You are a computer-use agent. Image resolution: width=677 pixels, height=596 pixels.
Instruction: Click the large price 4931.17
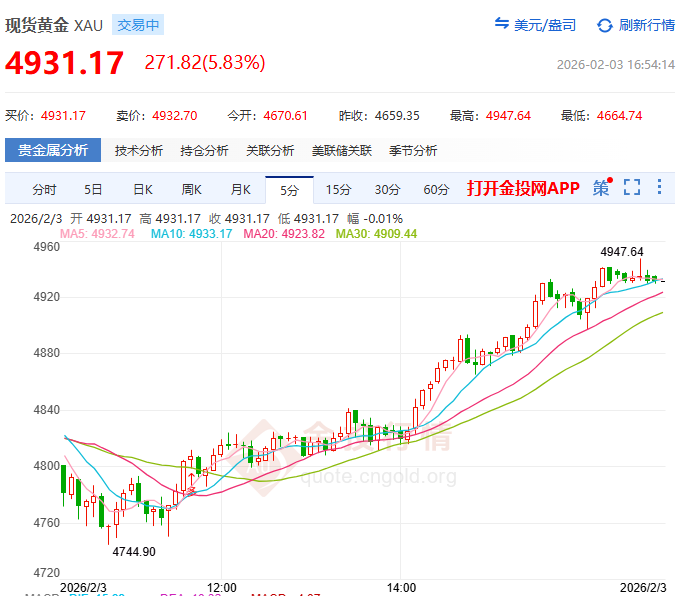pyautogui.click(x=64, y=63)
